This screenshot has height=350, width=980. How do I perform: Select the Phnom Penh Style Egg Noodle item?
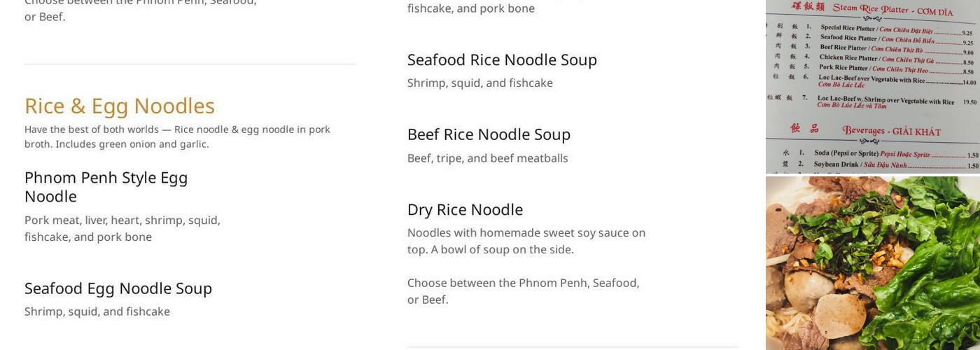pyautogui.click(x=106, y=186)
